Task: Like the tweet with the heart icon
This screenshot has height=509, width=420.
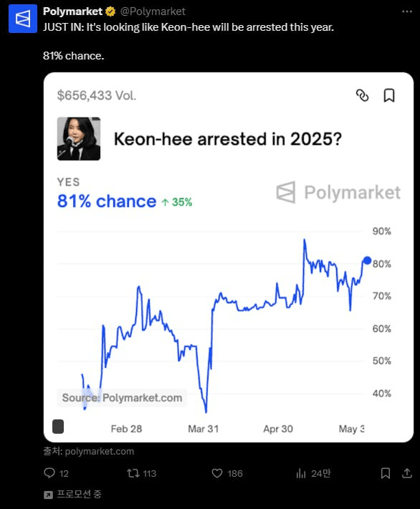Action: click(x=217, y=473)
